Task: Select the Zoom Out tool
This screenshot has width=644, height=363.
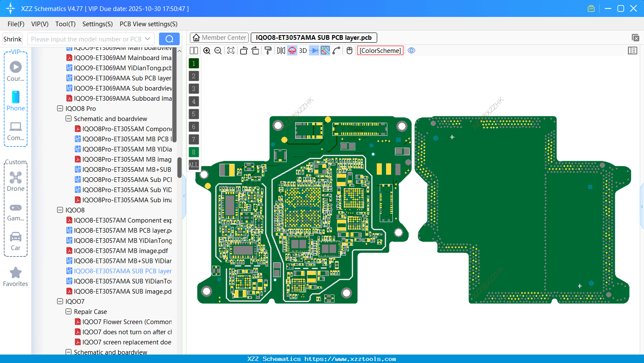Action: (217, 50)
